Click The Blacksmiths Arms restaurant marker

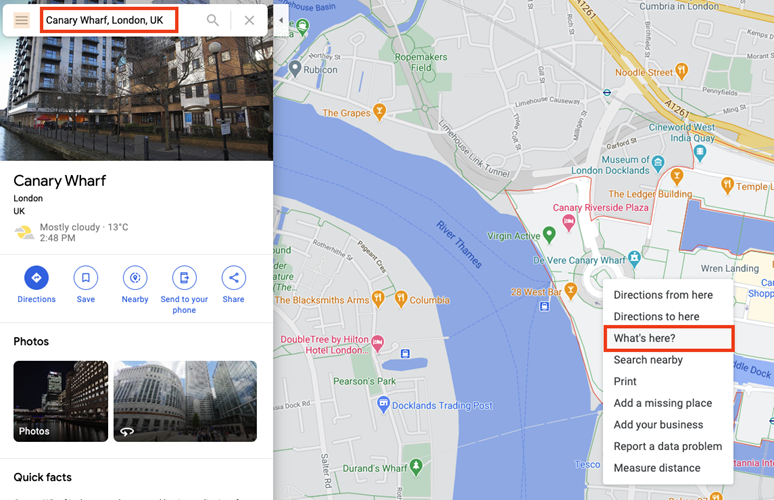coord(378,298)
